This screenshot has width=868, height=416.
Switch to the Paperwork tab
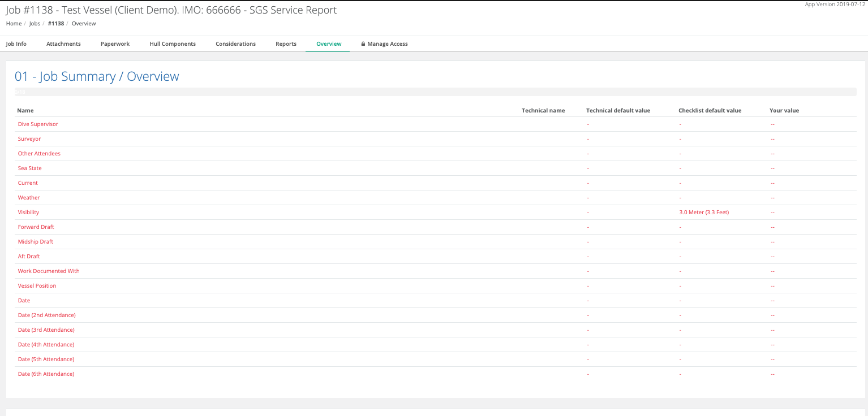115,44
